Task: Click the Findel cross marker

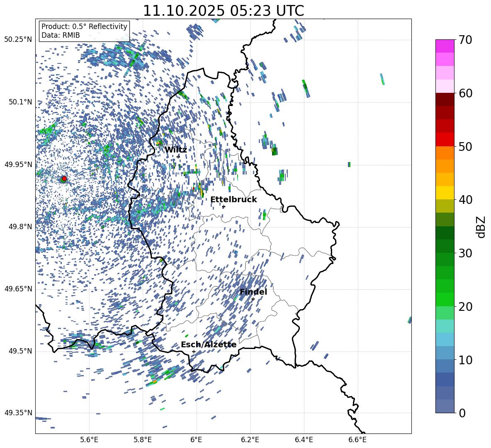Action: (253, 299)
